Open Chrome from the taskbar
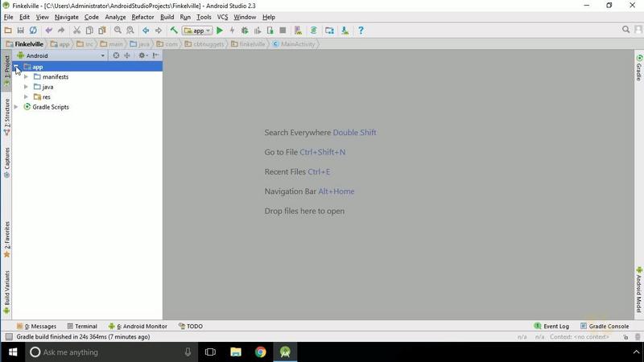 (260, 352)
